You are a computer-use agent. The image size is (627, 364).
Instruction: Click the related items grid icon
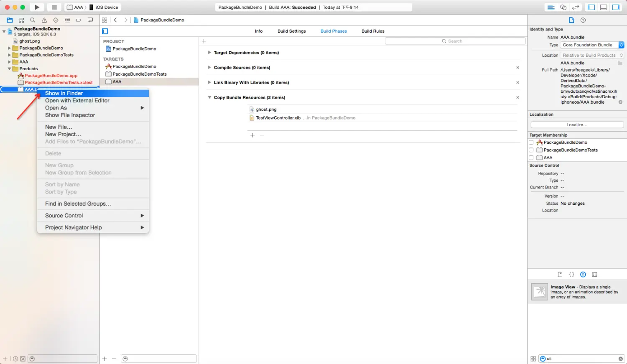pos(104,20)
